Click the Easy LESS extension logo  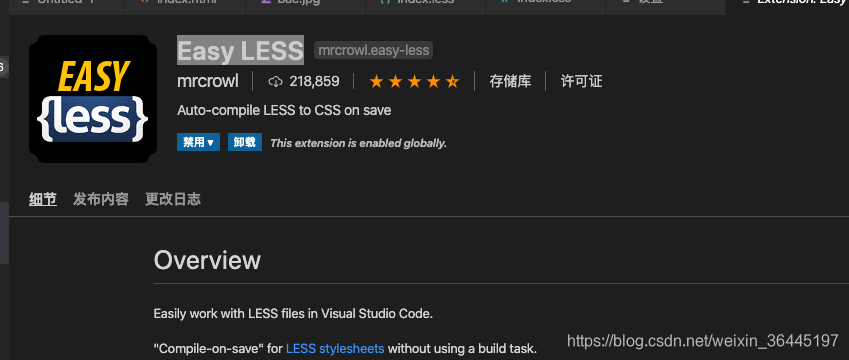(93, 99)
